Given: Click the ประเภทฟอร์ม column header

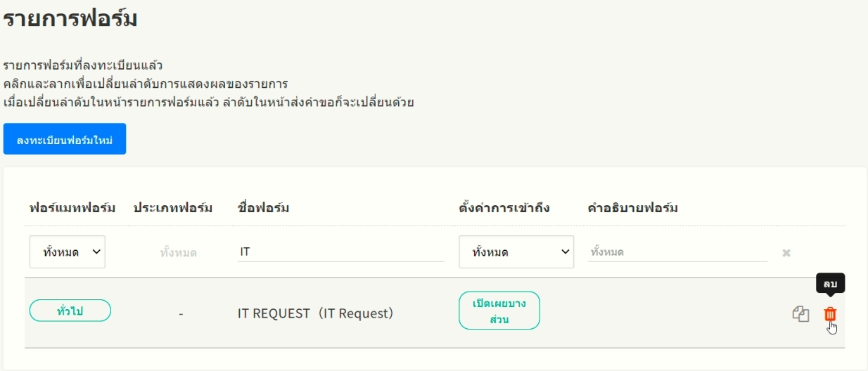Looking at the screenshot, I should [173, 208].
